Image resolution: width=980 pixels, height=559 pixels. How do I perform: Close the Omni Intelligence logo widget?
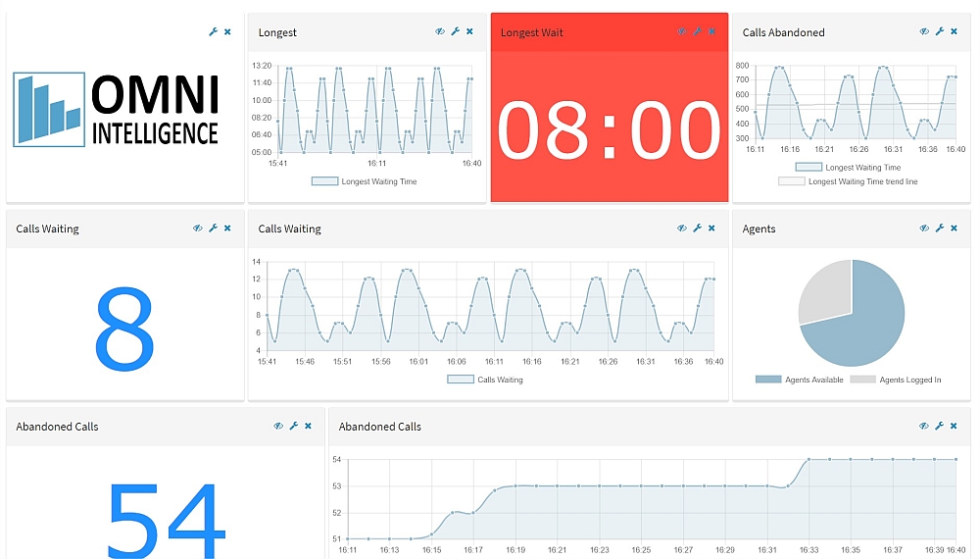tap(227, 32)
